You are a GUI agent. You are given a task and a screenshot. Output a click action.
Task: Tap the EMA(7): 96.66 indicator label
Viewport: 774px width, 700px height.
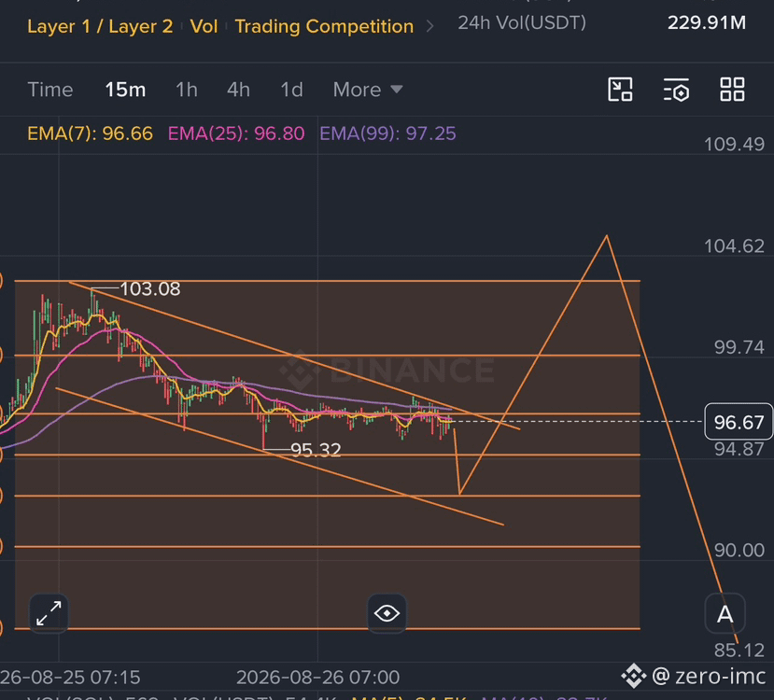click(90, 133)
